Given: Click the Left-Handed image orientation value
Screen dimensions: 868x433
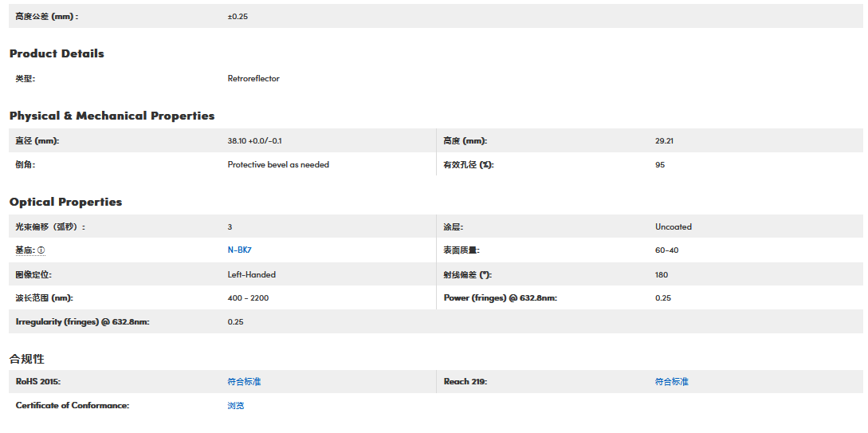Looking at the screenshot, I should coord(252,275).
